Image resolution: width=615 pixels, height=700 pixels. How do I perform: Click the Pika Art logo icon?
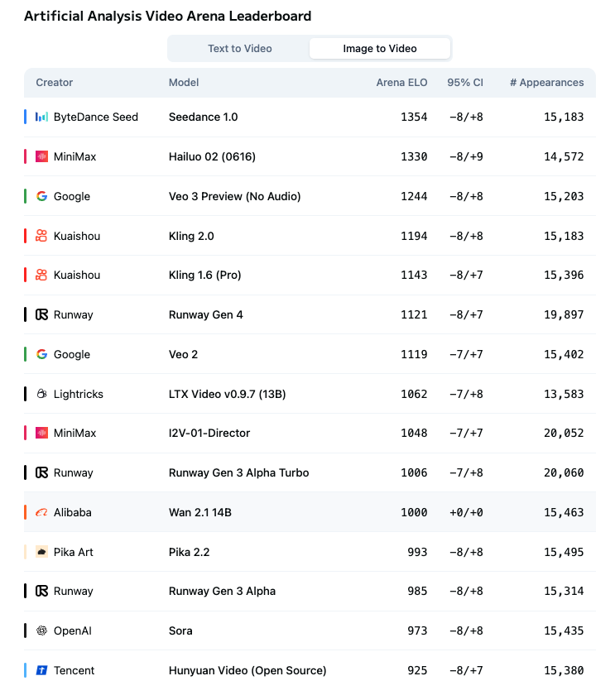(x=41, y=552)
